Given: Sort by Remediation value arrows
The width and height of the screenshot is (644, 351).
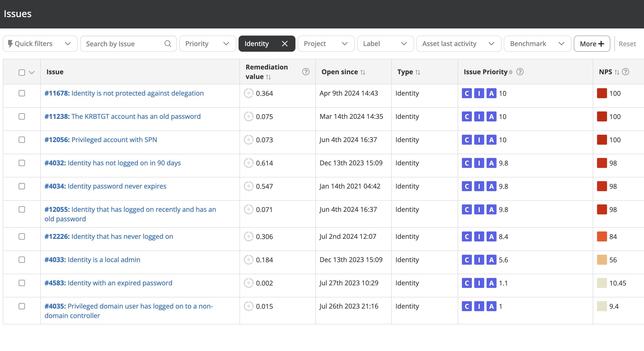Looking at the screenshot, I should pos(268,77).
